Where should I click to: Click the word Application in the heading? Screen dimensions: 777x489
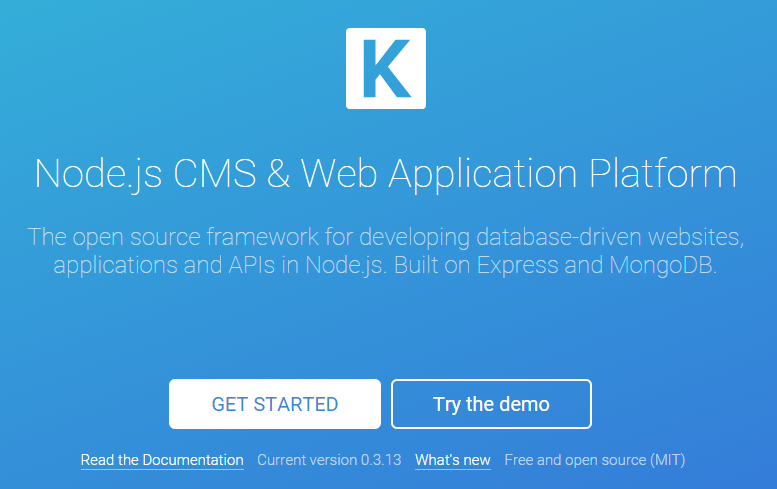tap(483, 173)
